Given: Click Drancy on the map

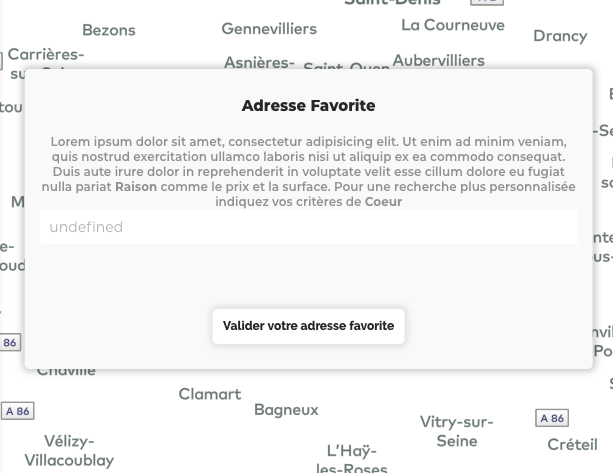Looking at the screenshot, I should (x=560, y=36).
